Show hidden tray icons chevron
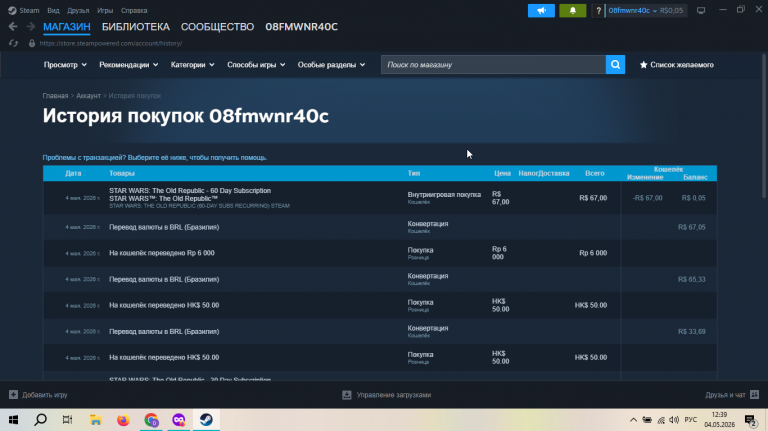768x431 pixels. (x=633, y=420)
